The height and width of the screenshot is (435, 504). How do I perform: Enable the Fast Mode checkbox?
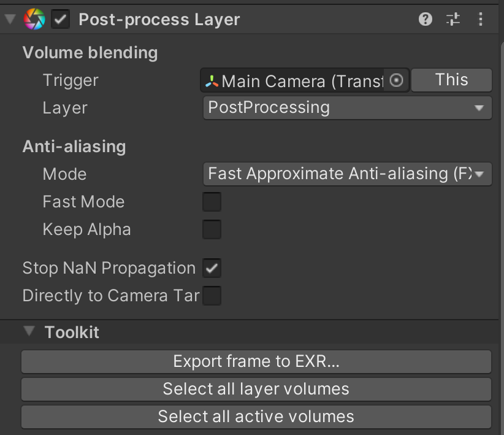(x=212, y=202)
